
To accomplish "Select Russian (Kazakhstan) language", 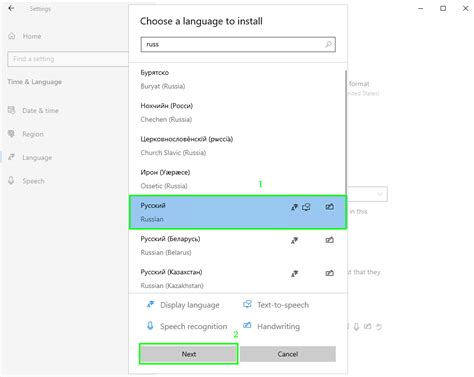I will coord(237,279).
